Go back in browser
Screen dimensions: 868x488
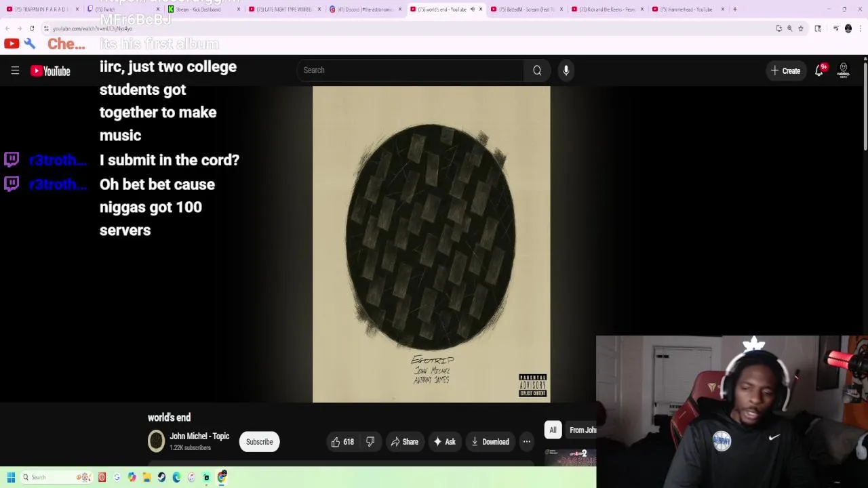tap(7, 28)
